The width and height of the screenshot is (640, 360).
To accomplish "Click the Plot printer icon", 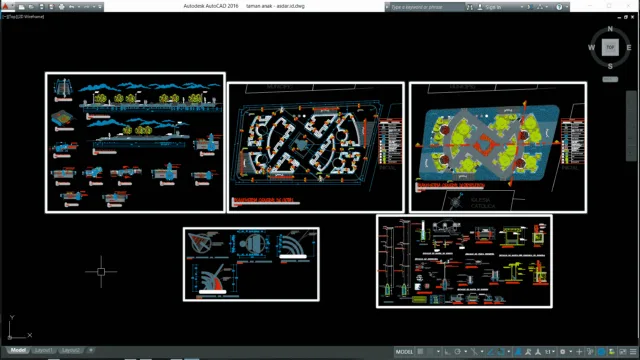I will (x=61, y=7).
